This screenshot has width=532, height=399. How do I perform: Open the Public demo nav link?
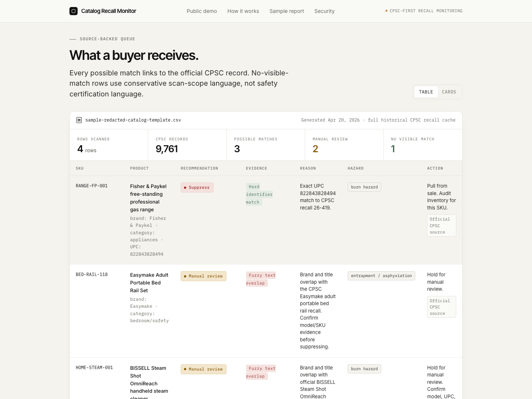202,11
